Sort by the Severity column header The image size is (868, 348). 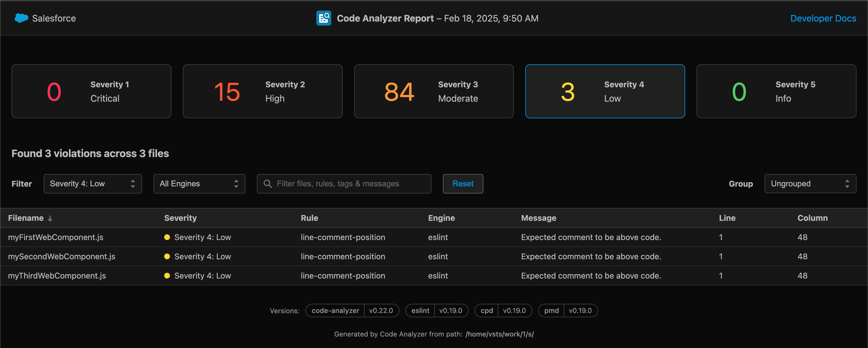coord(180,218)
